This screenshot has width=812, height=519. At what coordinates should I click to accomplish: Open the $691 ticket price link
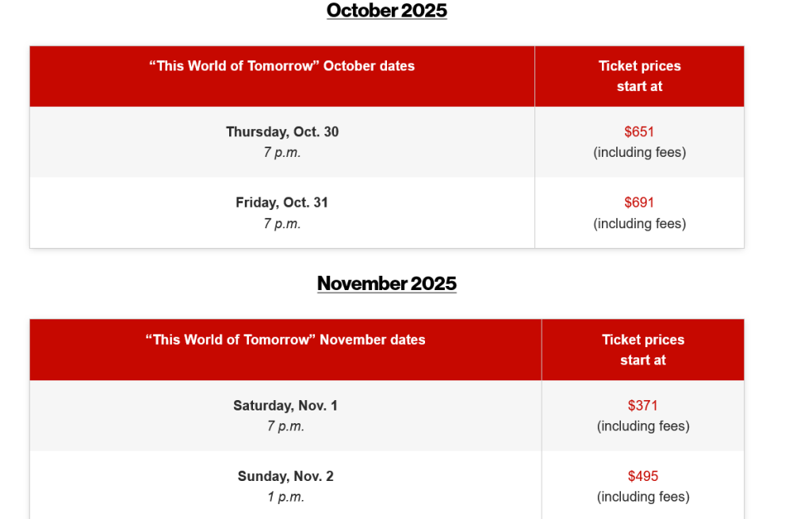tap(639, 203)
